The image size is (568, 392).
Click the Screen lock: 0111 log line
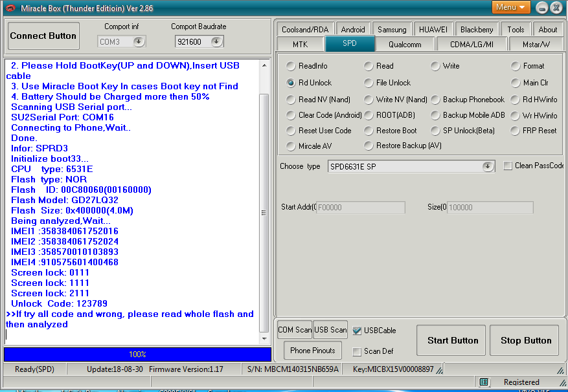pyautogui.click(x=50, y=272)
